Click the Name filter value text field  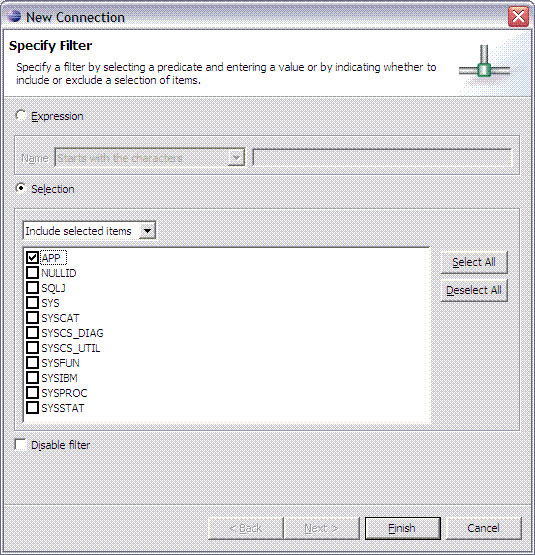[x=382, y=158]
